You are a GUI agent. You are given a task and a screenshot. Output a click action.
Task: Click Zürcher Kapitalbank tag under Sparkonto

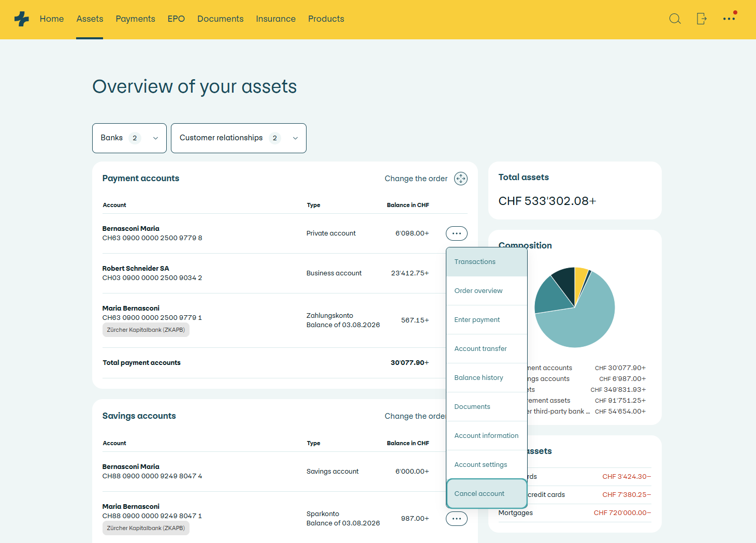pyautogui.click(x=146, y=529)
